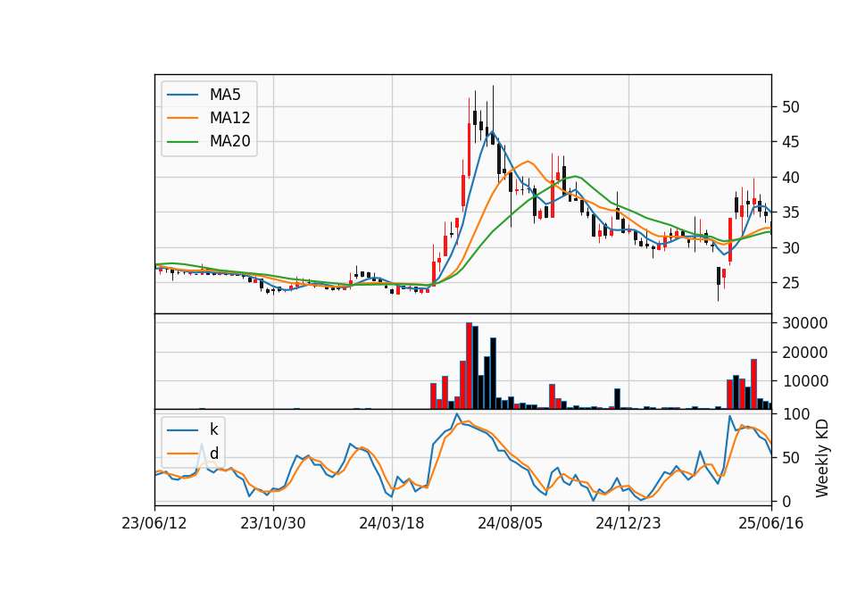857x616 pixels.
Task: Click the price axis label 35
Action: tap(791, 212)
